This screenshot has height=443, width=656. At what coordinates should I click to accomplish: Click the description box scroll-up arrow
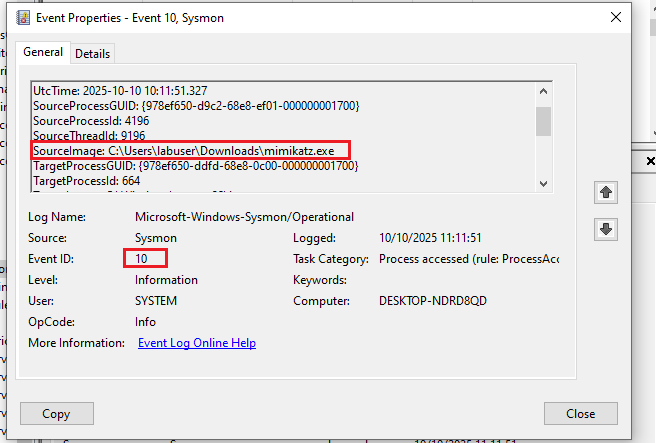tap(543, 88)
